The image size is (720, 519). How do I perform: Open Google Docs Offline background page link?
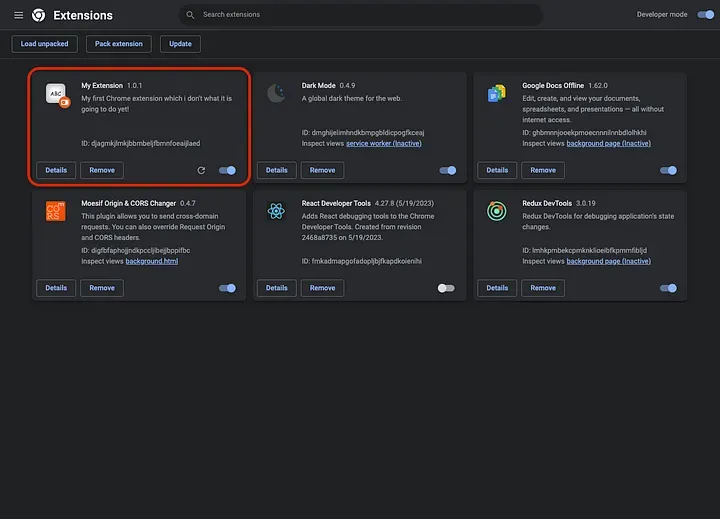coord(608,143)
